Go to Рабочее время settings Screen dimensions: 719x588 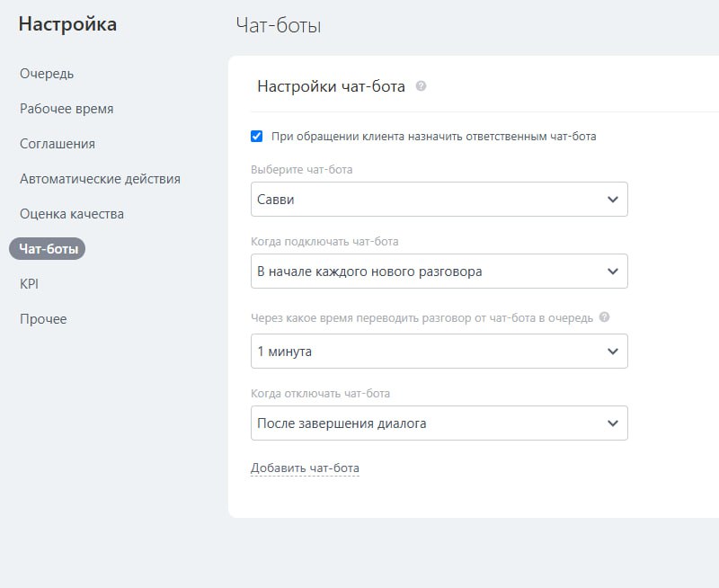67,109
